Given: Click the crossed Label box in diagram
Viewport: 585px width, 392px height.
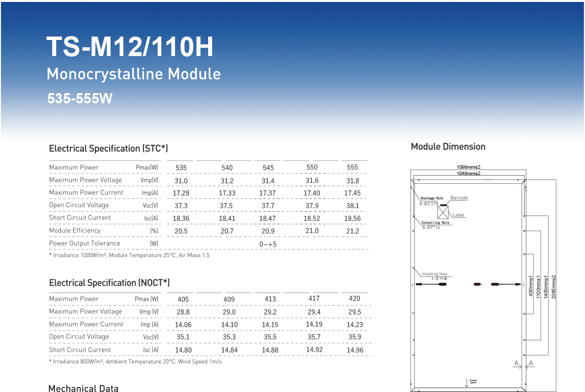Looking at the screenshot, I should coord(443,213).
